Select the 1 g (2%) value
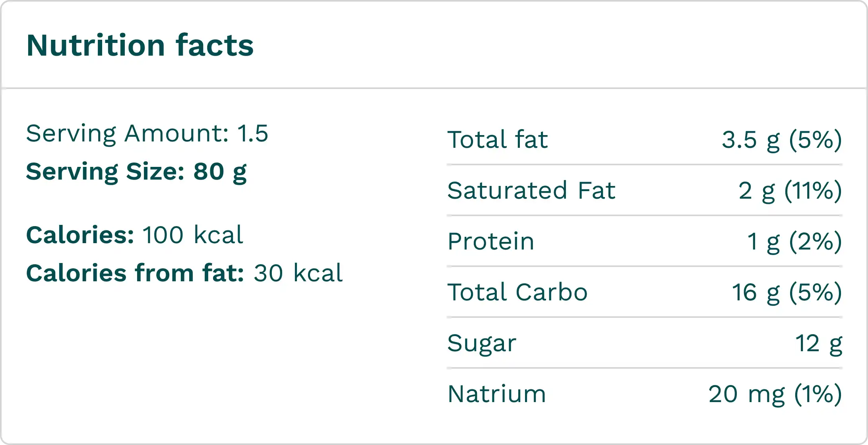Viewport: 868px width, 445px height. coord(794,241)
